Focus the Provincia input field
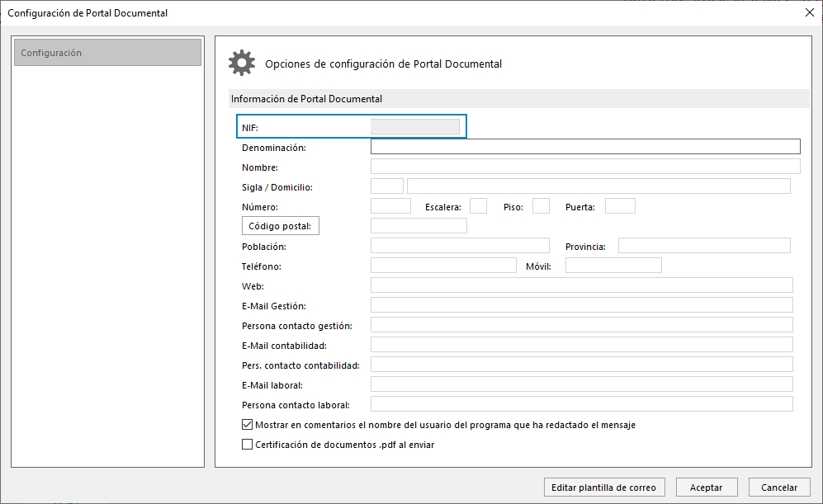The height and width of the screenshot is (504, 823). (704, 246)
